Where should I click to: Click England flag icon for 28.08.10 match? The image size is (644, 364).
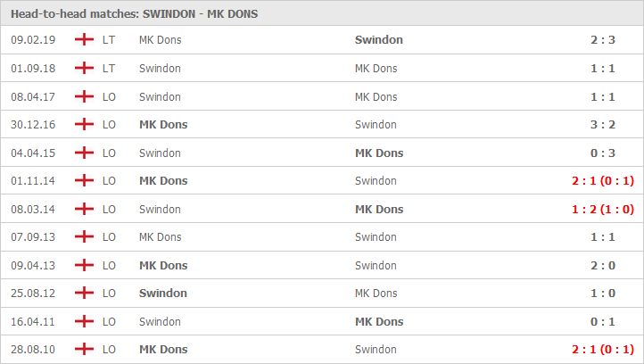pos(84,350)
